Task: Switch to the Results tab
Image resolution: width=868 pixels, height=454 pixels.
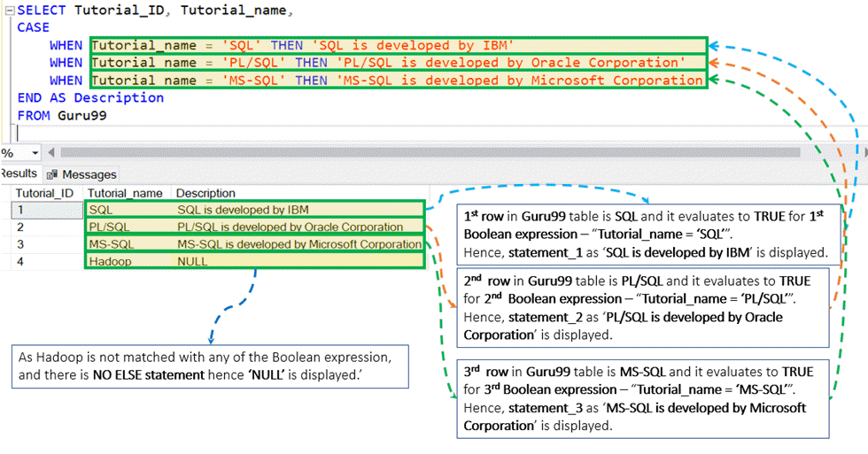Action: [19, 173]
